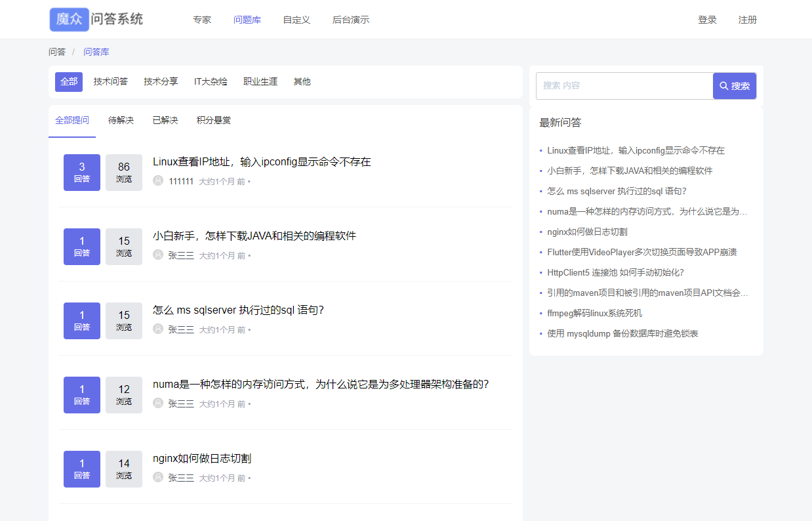Open 'nginx如何做日志切割' link under 最新问答

coord(588,232)
